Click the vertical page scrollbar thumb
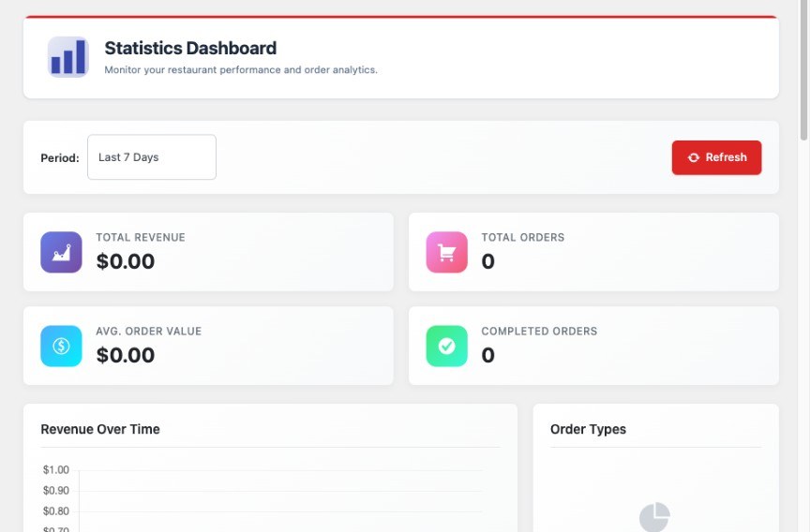The width and height of the screenshot is (810, 532). pos(803,69)
